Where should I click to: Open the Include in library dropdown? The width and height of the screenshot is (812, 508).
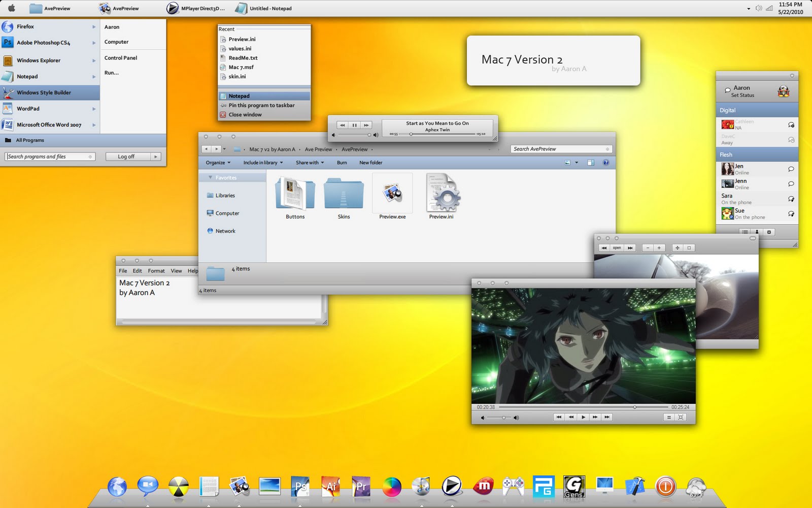tap(260, 163)
